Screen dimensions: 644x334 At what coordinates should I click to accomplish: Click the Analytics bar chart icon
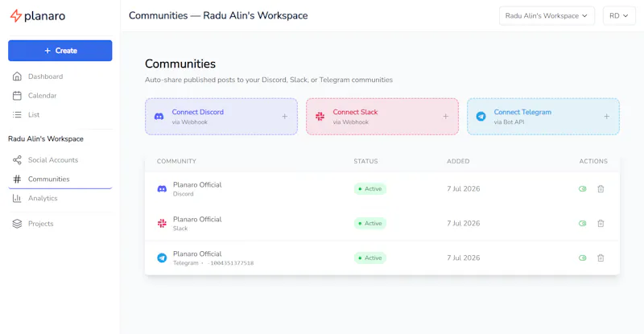17,199
